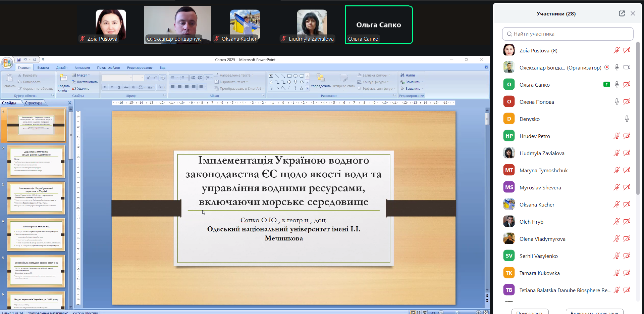Click the Создать слайд new slide icon

coord(63,78)
